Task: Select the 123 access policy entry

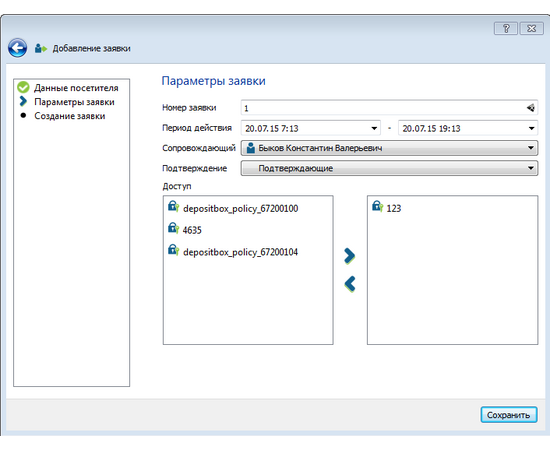Action: click(x=394, y=208)
